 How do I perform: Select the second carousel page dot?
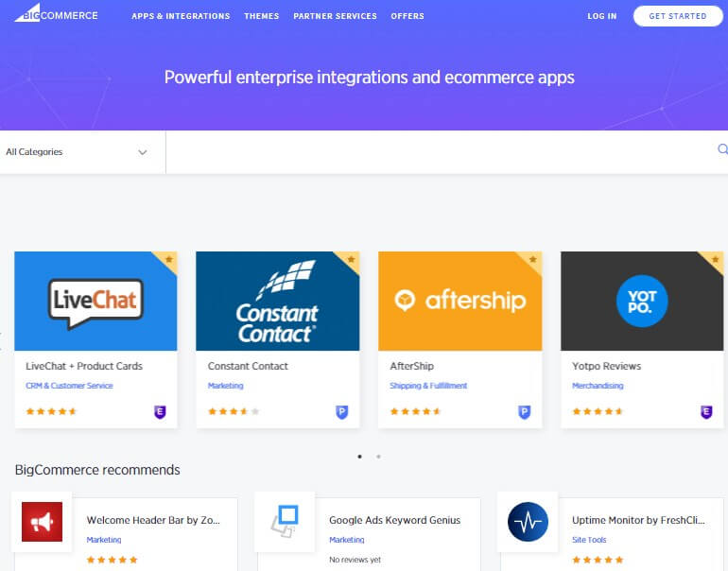point(378,457)
